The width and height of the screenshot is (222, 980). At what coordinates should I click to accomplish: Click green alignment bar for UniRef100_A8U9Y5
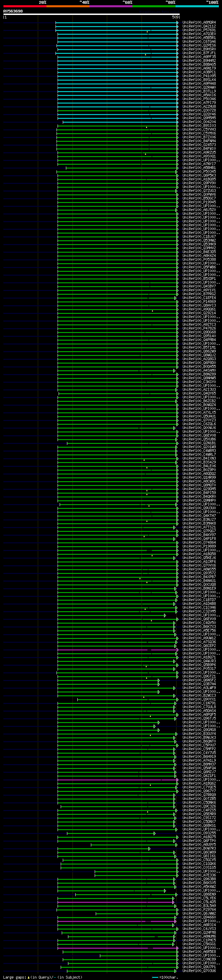pyautogui.click(x=135, y=844)
